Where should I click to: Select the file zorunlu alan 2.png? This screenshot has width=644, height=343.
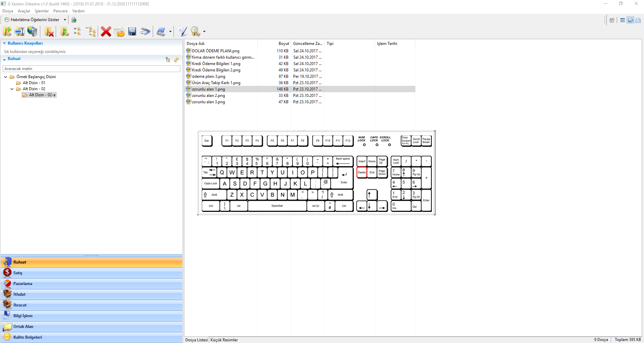tap(208, 96)
